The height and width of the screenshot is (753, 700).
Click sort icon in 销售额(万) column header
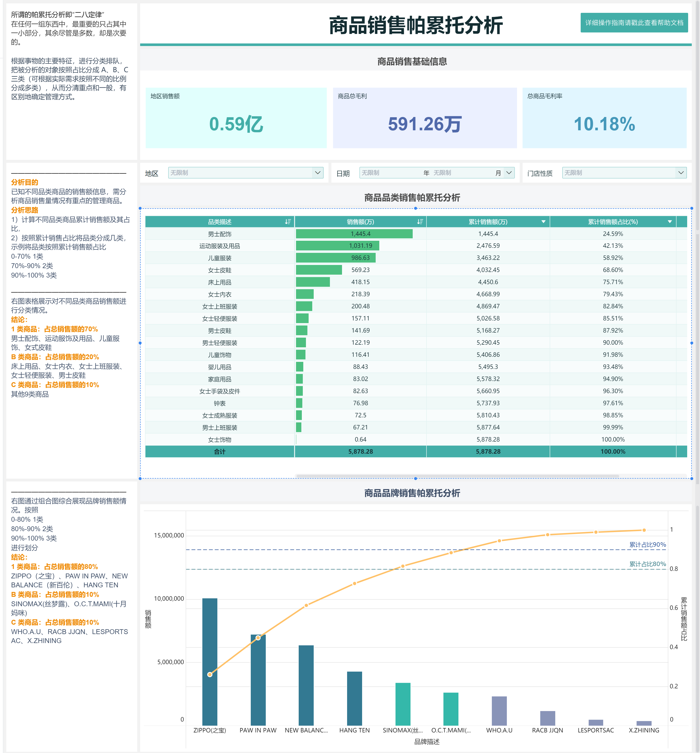point(420,222)
